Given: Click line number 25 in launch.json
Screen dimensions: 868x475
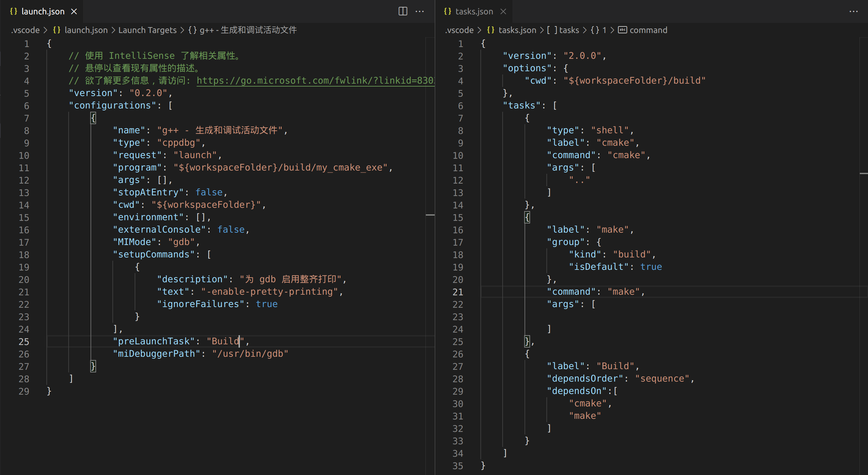Looking at the screenshot, I should coord(24,342).
